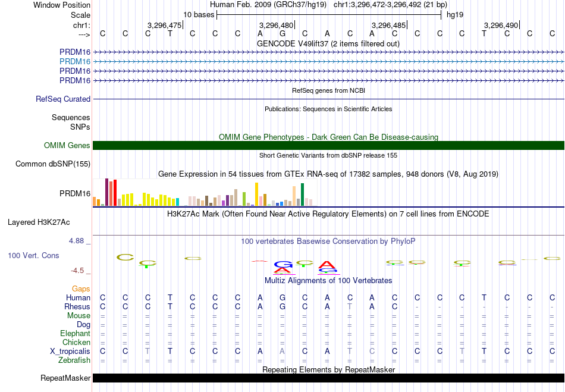
Task: Select the light blue PRDM16 transcript label
Action: pos(75,61)
